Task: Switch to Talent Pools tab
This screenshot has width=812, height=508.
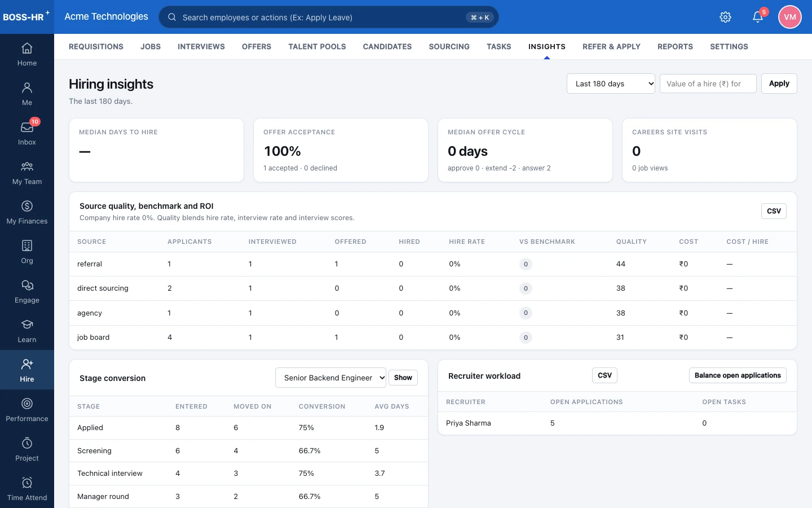Action: (317, 47)
